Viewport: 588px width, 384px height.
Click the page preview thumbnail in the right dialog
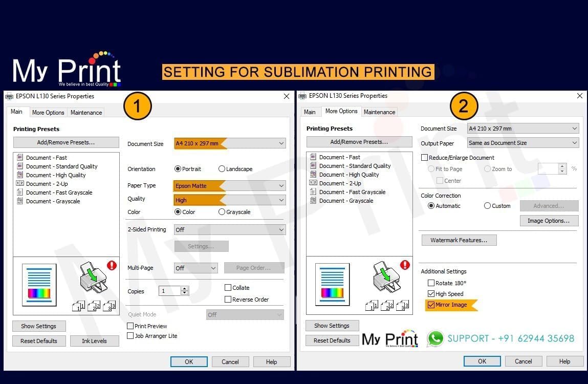point(333,284)
